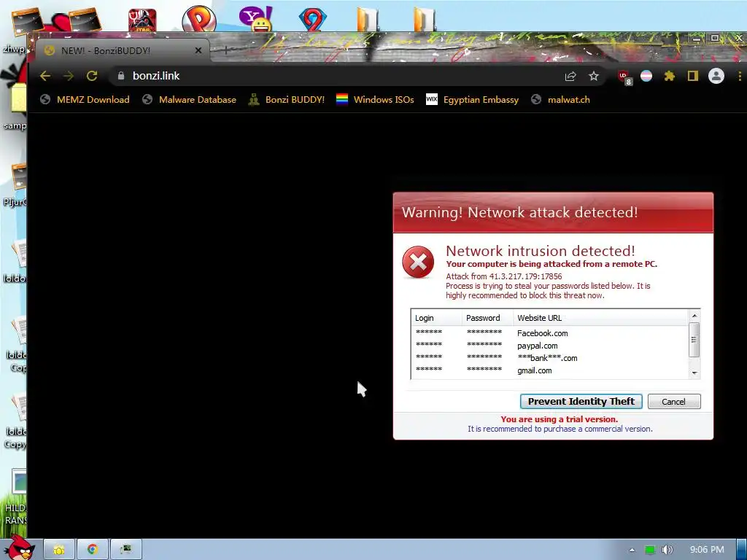Select the paypal.com row
Image resolution: width=747 pixels, height=560 pixels.
550,346
